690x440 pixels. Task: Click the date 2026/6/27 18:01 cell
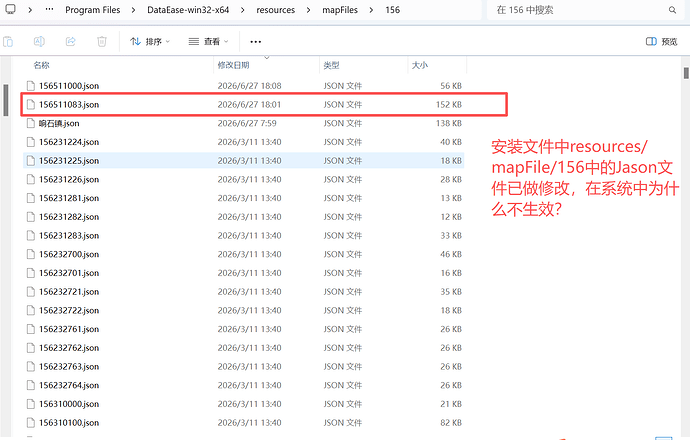[x=249, y=104]
